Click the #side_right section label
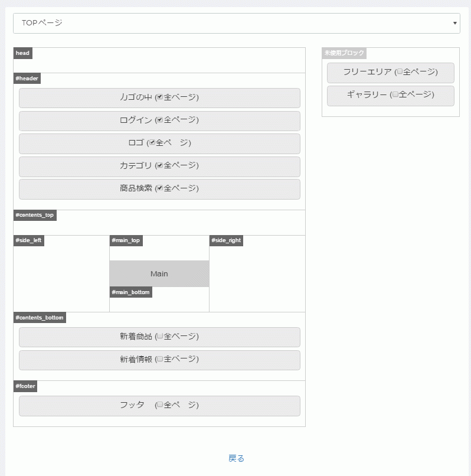Viewport: 471px width, 476px height. [x=226, y=241]
